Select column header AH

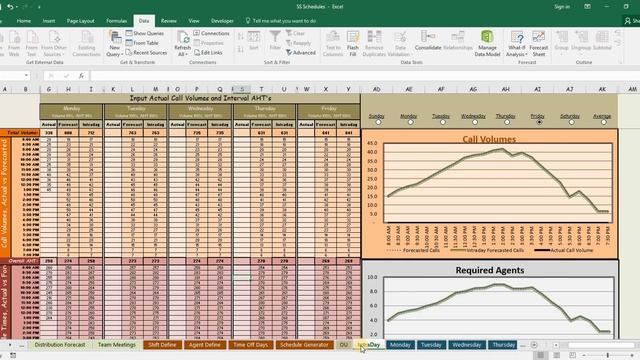pos(505,89)
